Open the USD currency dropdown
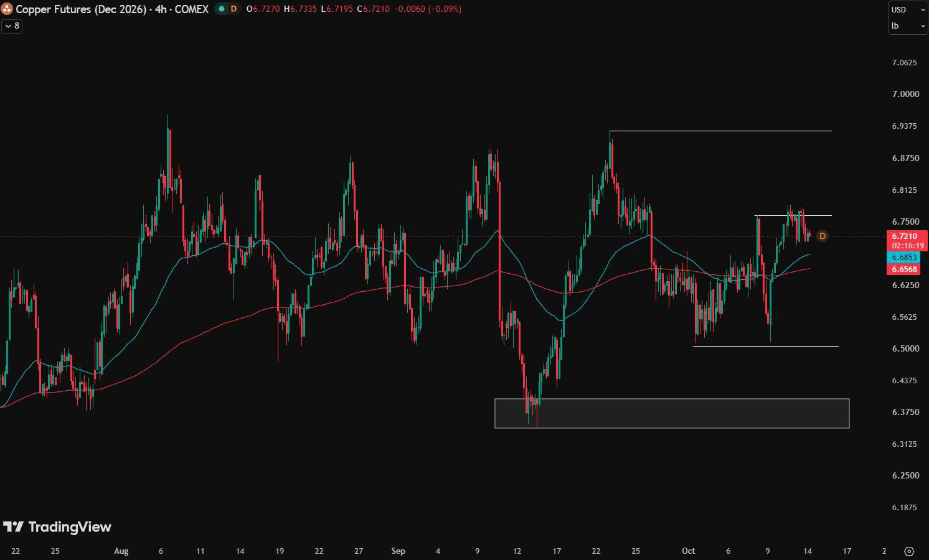The height and width of the screenshot is (560, 929). [908, 10]
